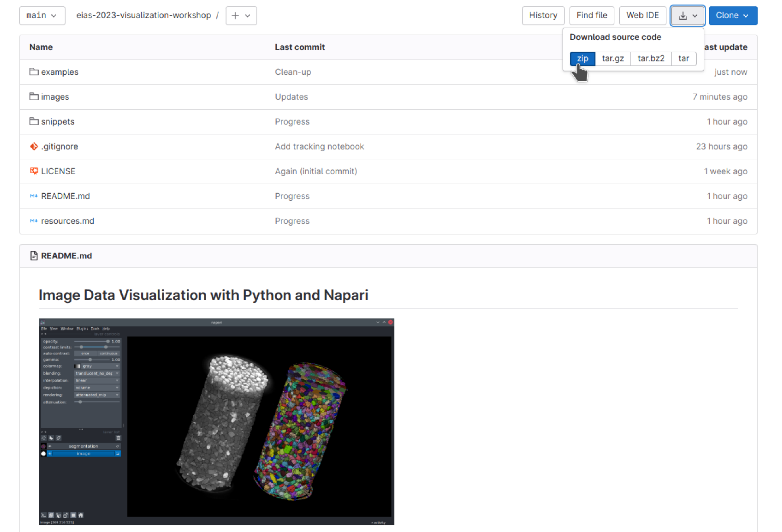Click the .gitignore git icon

pos(34,146)
